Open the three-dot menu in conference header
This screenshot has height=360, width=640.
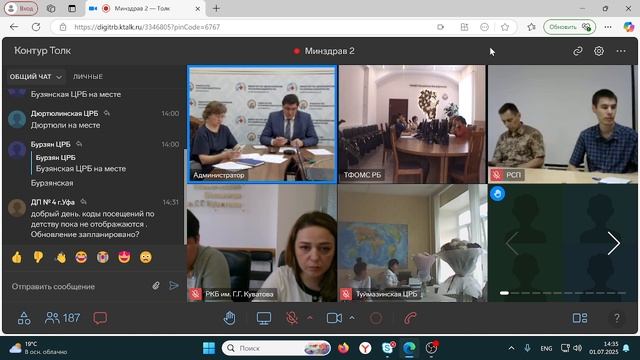click(x=621, y=51)
